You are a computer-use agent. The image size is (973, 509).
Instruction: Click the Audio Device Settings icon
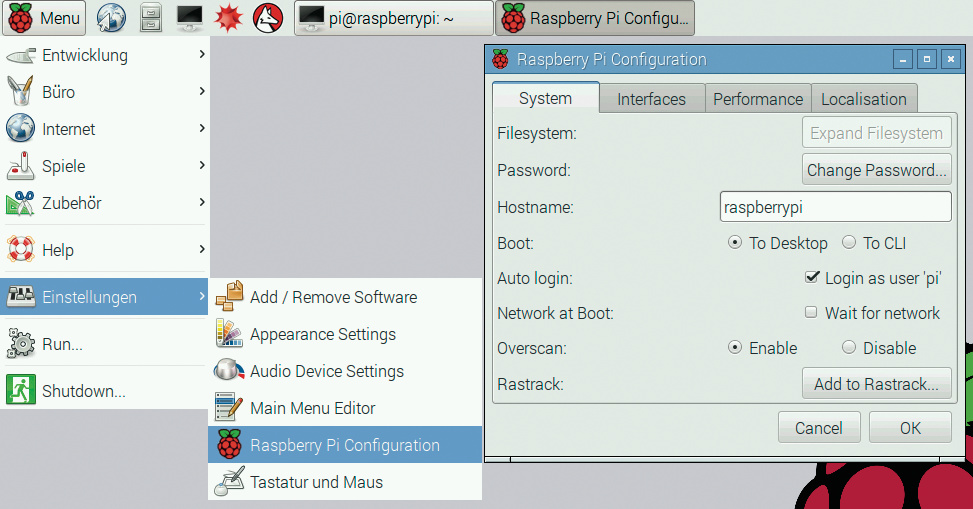tap(230, 371)
